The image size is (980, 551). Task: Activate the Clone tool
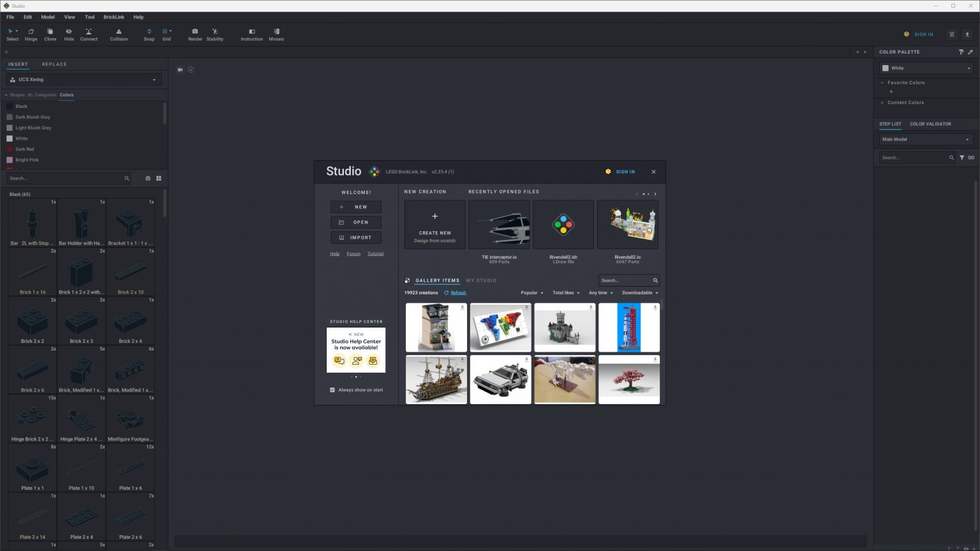(x=50, y=34)
